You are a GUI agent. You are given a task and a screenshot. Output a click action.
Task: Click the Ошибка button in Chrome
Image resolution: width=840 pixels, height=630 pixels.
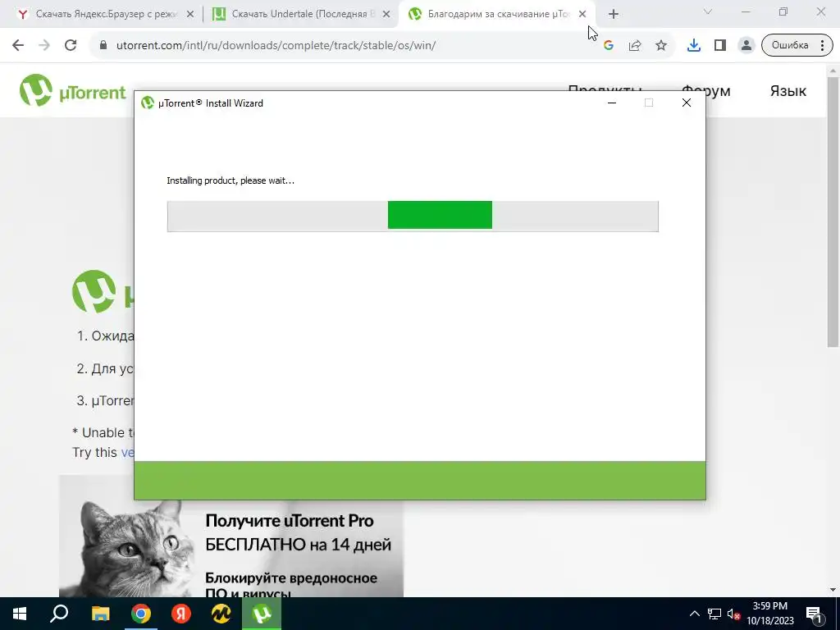[x=797, y=46]
